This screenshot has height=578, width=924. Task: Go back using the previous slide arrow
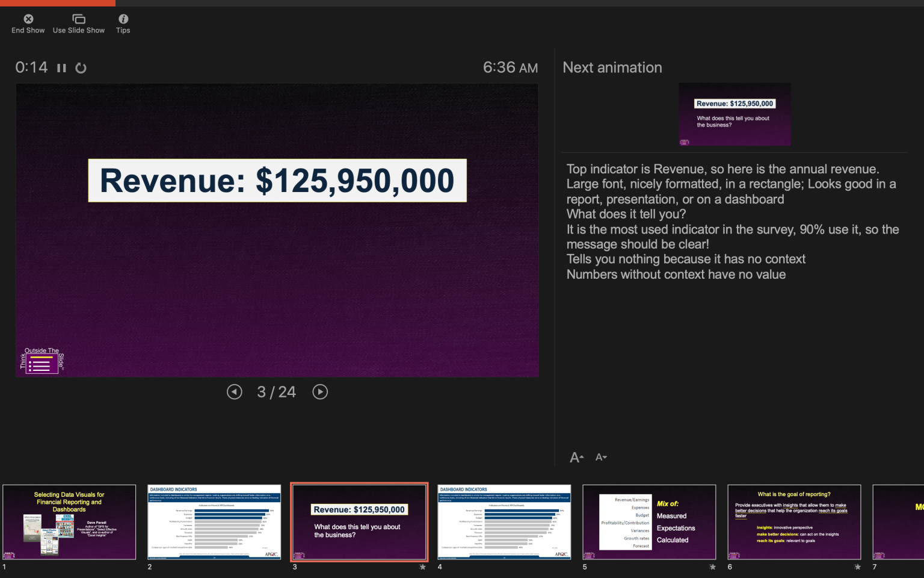234,392
